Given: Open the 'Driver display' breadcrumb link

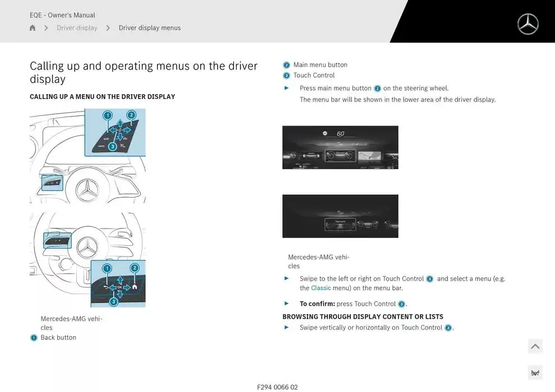Looking at the screenshot, I should [x=77, y=28].
